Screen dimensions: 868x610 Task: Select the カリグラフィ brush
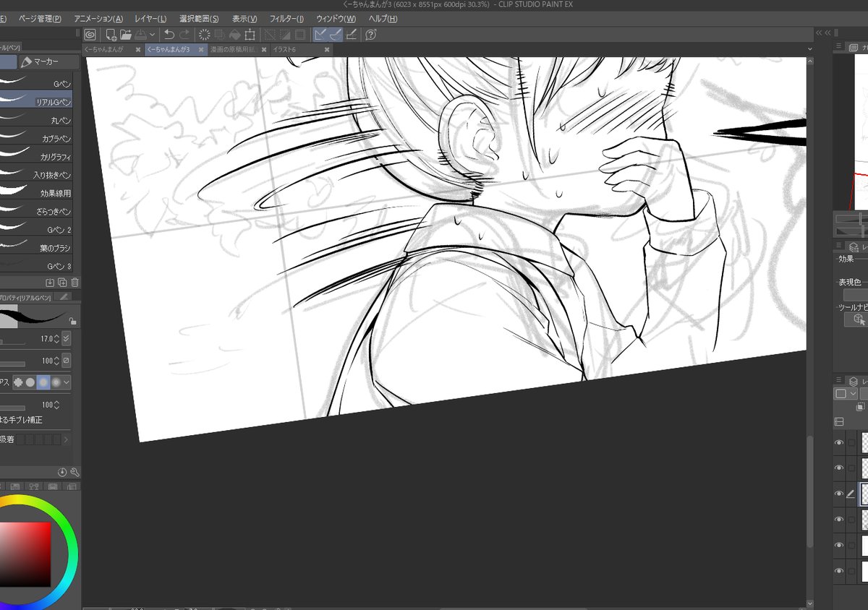coord(36,156)
